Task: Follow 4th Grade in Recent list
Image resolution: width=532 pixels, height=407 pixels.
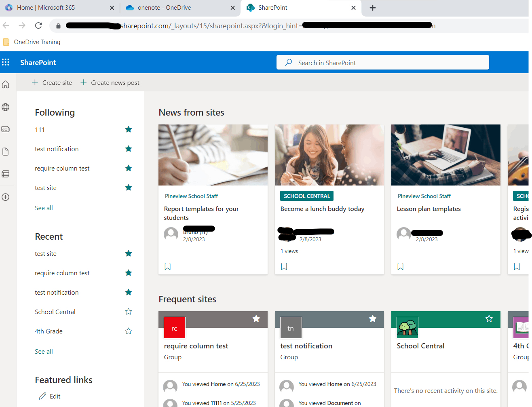Action: (129, 331)
